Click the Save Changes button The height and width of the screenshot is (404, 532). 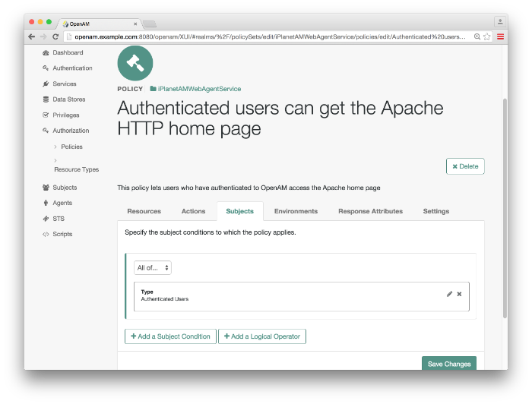(449, 363)
